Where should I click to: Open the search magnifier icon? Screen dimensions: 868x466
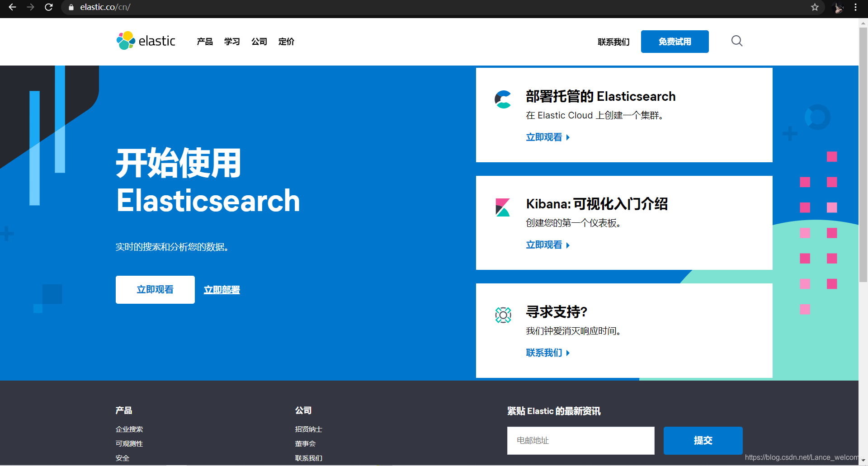[x=736, y=41]
